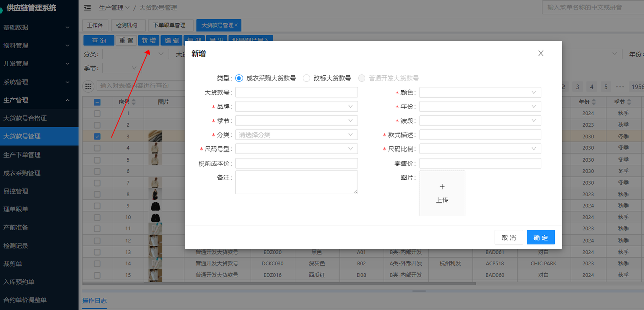Click the table column settings grid icon
The image size is (644, 310).
coord(89,86)
